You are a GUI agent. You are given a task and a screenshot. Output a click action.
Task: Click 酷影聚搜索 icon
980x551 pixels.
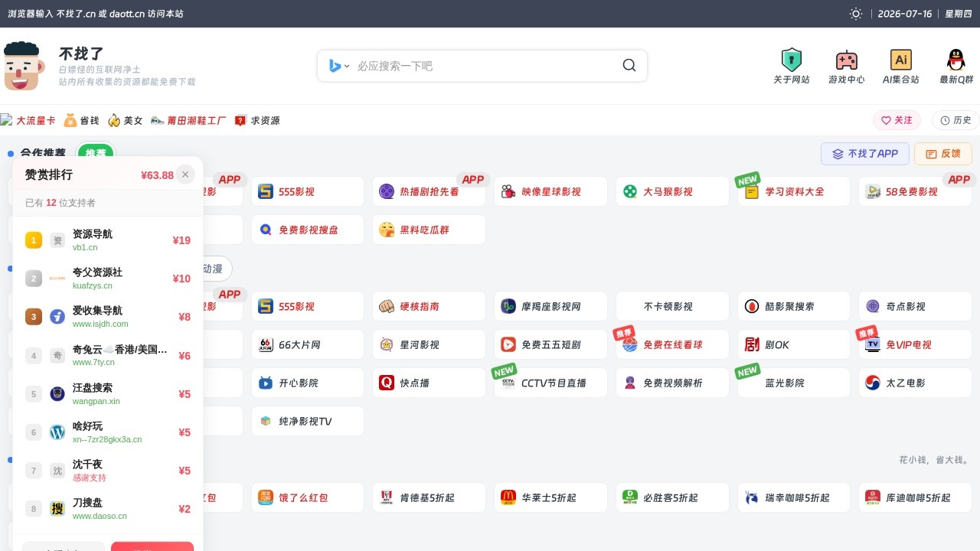(752, 306)
